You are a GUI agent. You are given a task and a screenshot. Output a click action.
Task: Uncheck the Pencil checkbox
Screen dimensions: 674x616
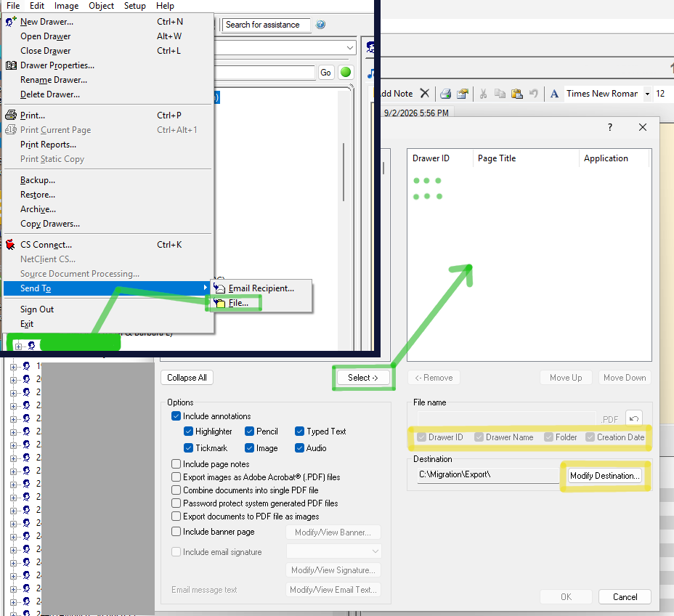249,431
